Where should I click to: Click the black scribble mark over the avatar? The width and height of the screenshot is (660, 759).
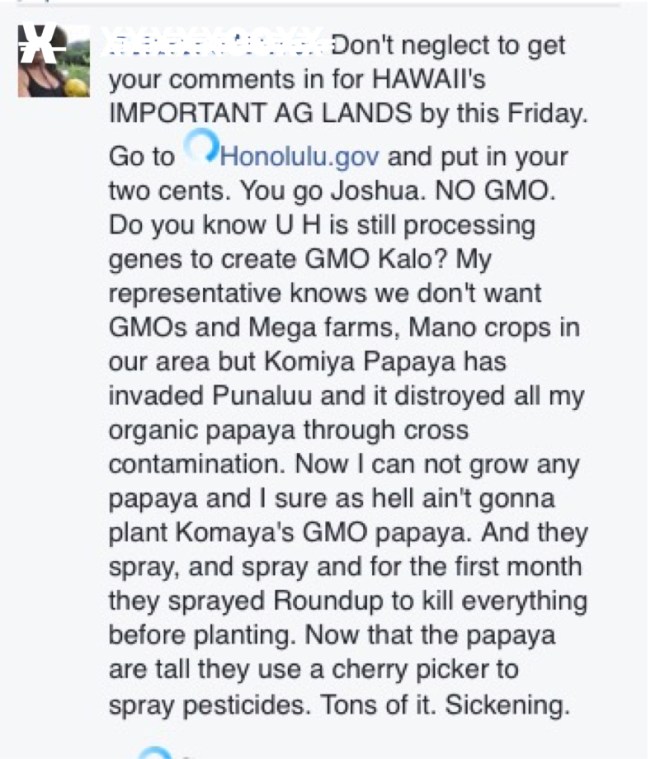click(37, 40)
